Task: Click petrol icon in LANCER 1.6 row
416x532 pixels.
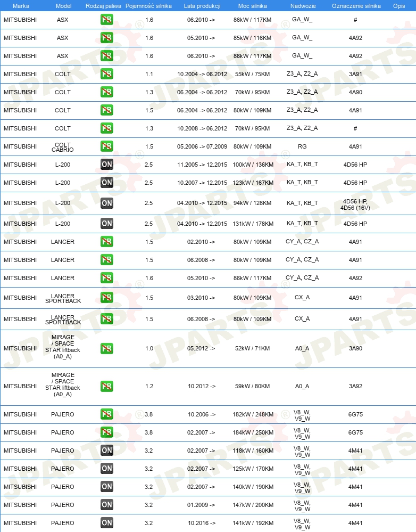Action: pyautogui.click(x=107, y=278)
